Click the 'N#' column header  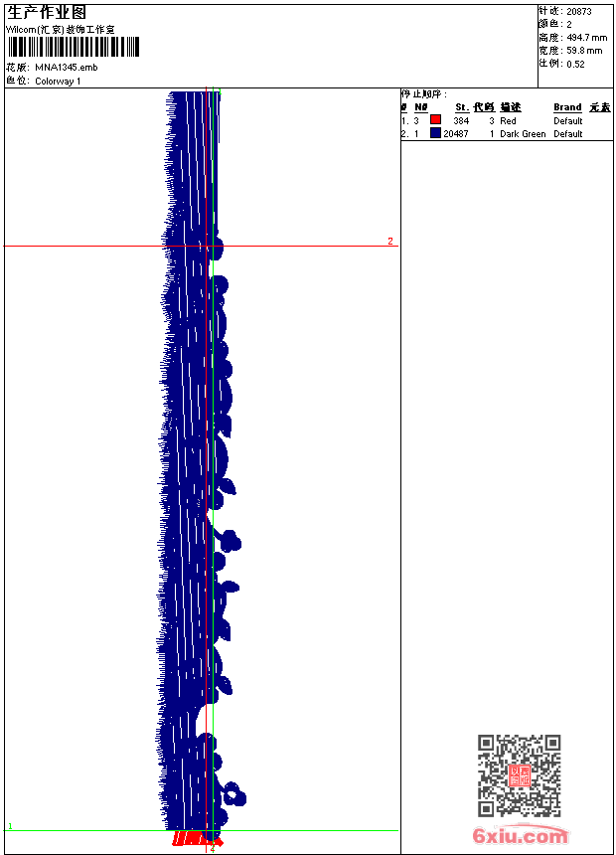tap(421, 107)
